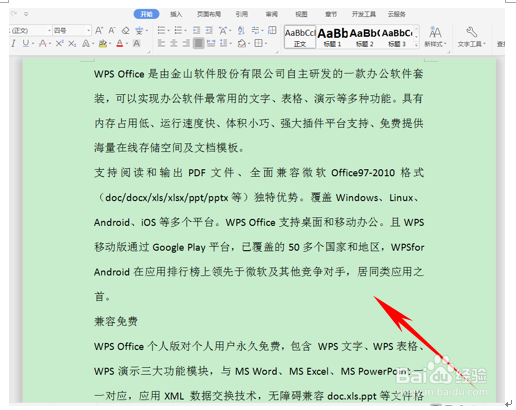Viewport: 516px width, 410px height.
Task: Switch to the 章节 tab
Action: [331, 14]
